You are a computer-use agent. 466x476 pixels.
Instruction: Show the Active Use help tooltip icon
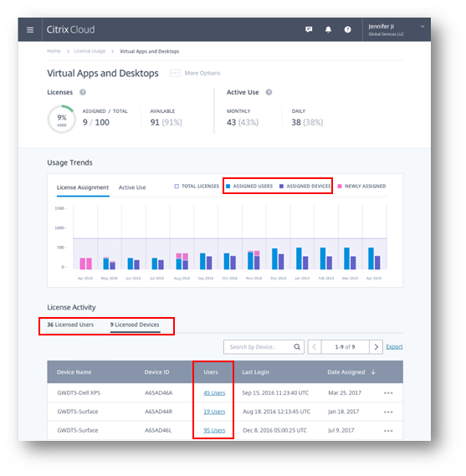coord(269,92)
